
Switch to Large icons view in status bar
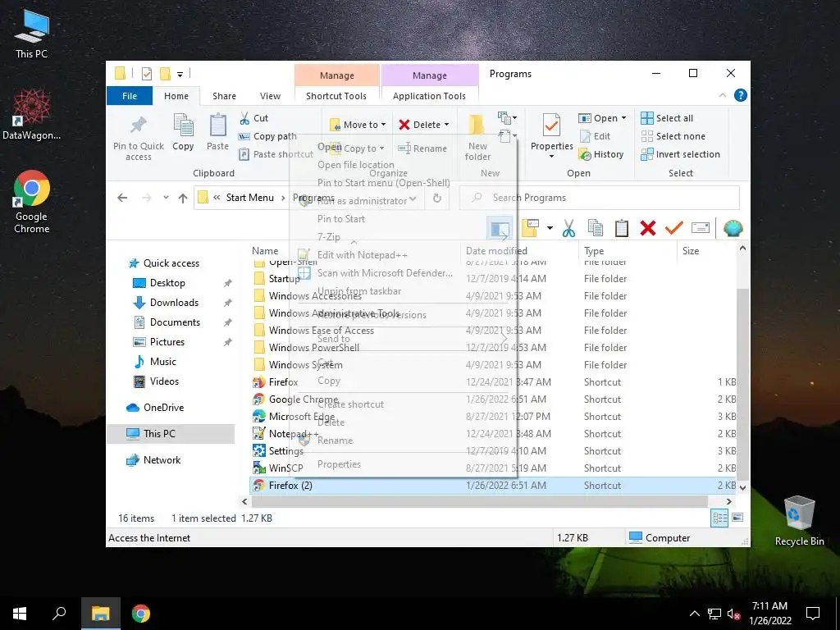coord(737,518)
